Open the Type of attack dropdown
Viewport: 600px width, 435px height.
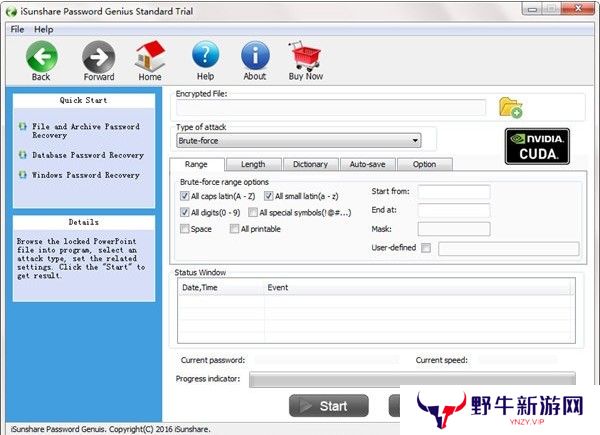click(x=299, y=141)
